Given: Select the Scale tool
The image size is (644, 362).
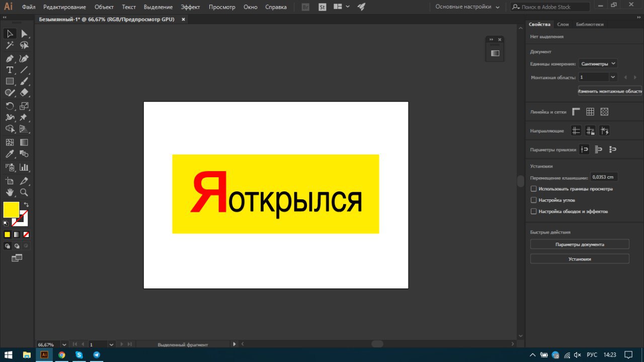Looking at the screenshot, I should pos(24,106).
